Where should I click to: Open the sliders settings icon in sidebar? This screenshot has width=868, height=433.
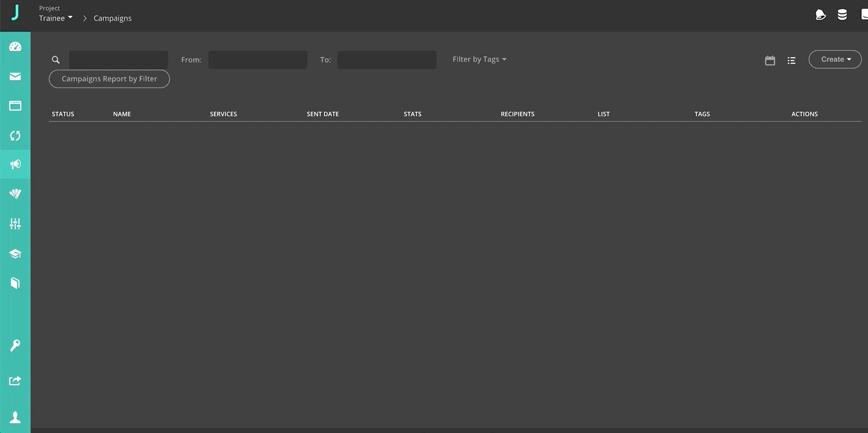pyautogui.click(x=15, y=224)
